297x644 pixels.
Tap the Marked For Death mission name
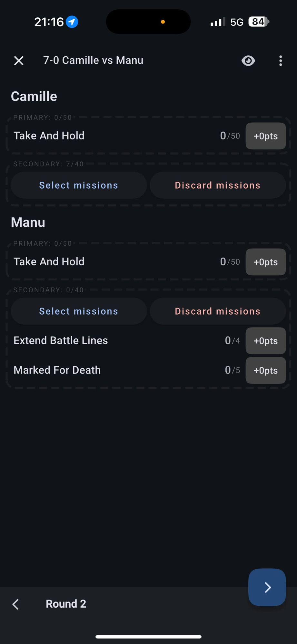tap(57, 370)
